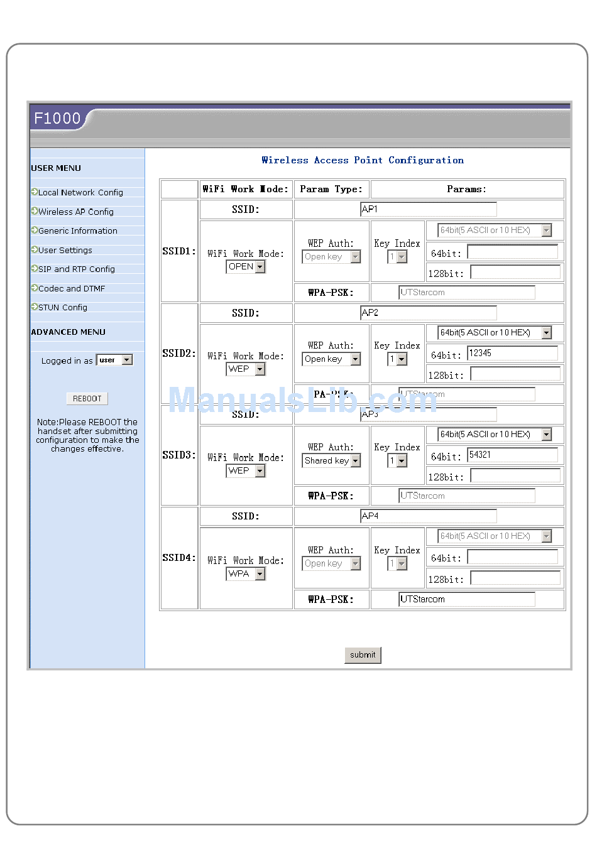This screenshot has width=597, height=868.
Task: Go to Generic Information page
Action: click(x=78, y=231)
